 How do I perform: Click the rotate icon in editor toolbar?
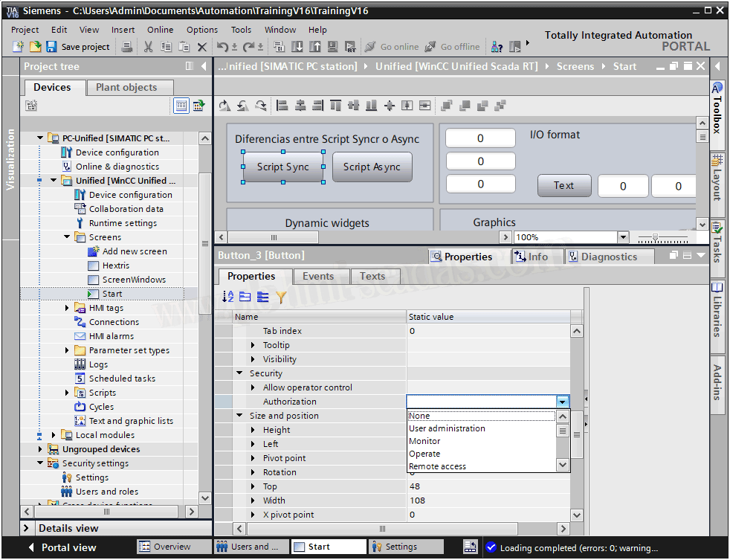[x=225, y=106]
